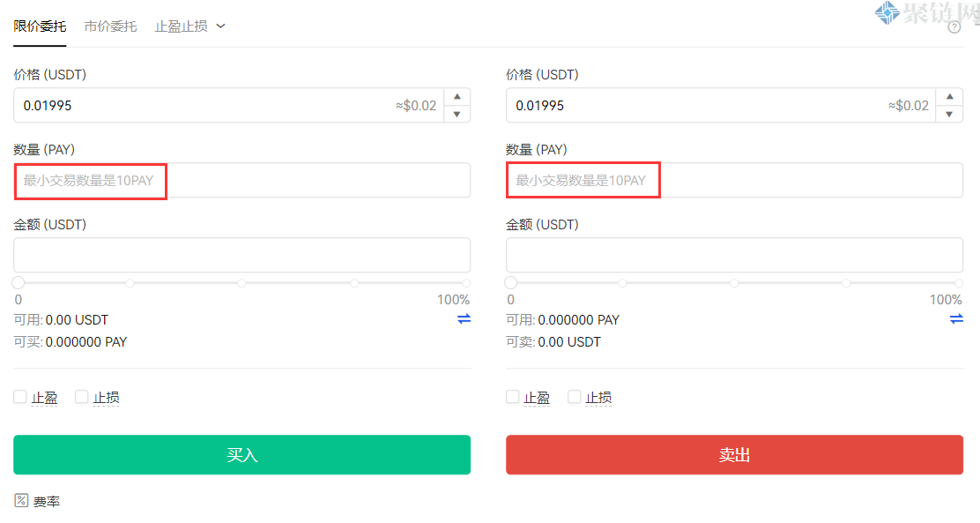The height and width of the screenshot is (523, 980).
Task: Click the transfer arrows icon beside 可用 USDT
Action: click(464, 319)
